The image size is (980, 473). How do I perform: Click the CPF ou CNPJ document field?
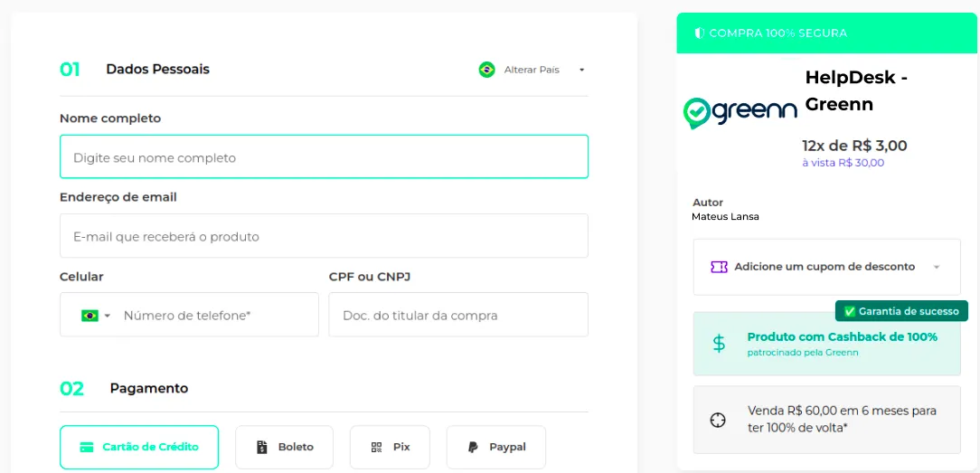(458, 315)
